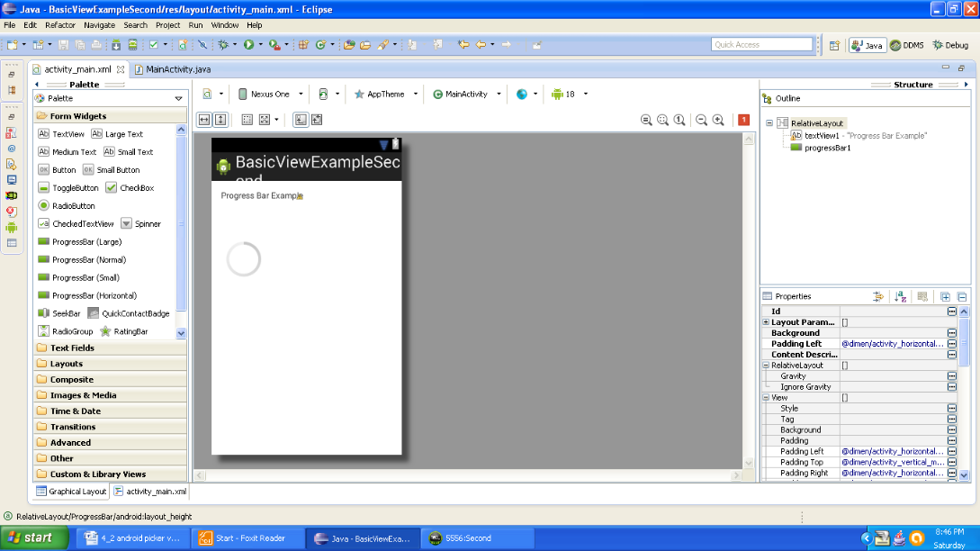Select the Java perspective button
The height and width of the screenshot is (551, 980).
point(868,45)
